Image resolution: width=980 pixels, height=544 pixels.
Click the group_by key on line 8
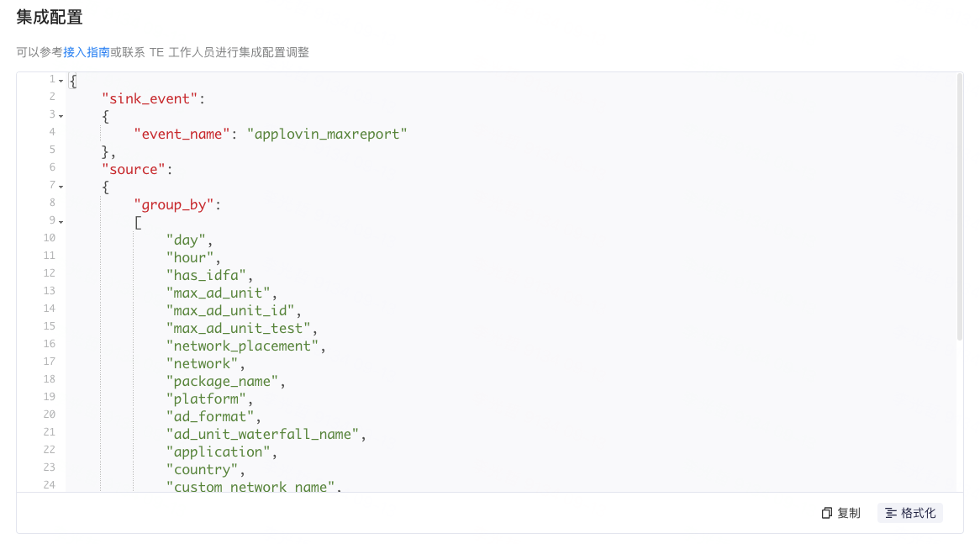(x=176, y=204)
